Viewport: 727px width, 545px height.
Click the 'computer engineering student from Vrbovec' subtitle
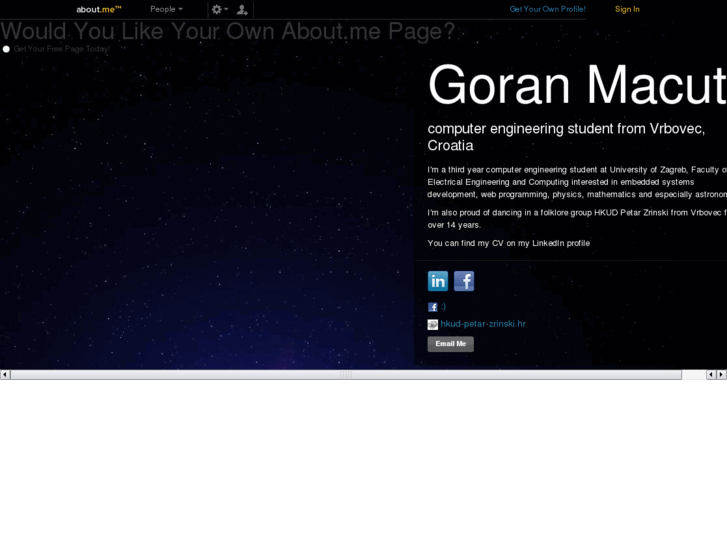pos(566,137)
